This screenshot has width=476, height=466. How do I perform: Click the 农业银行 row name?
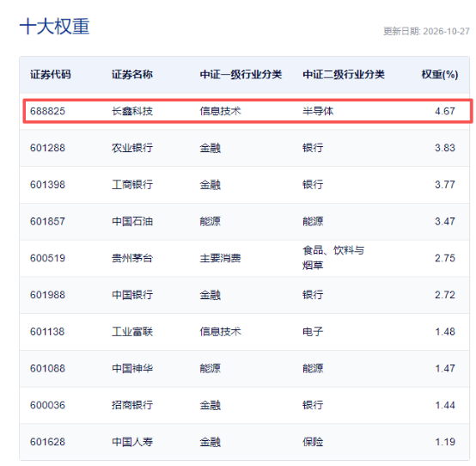[x=132, y=148]
